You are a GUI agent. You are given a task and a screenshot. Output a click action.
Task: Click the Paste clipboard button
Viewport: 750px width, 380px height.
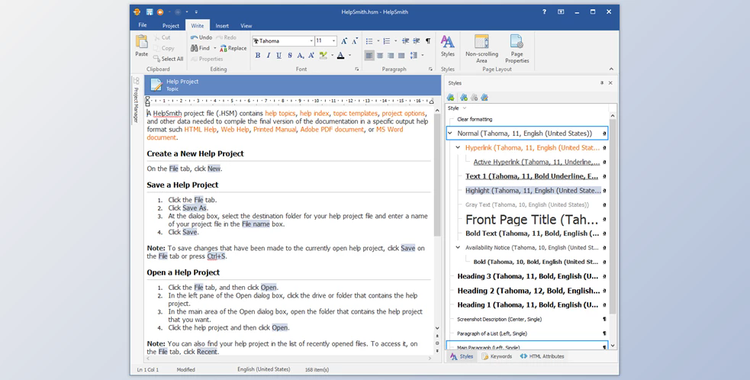tap(142, 46)
